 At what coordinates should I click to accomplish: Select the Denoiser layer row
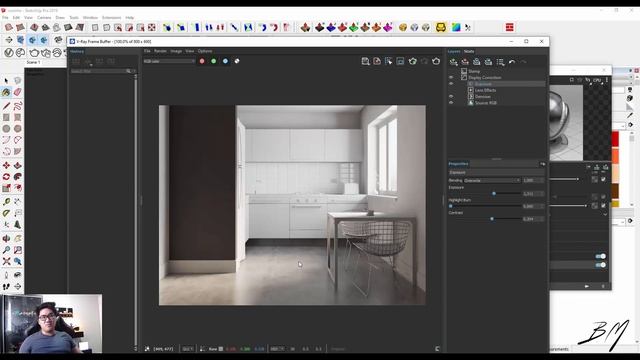[x=482, y=96]
